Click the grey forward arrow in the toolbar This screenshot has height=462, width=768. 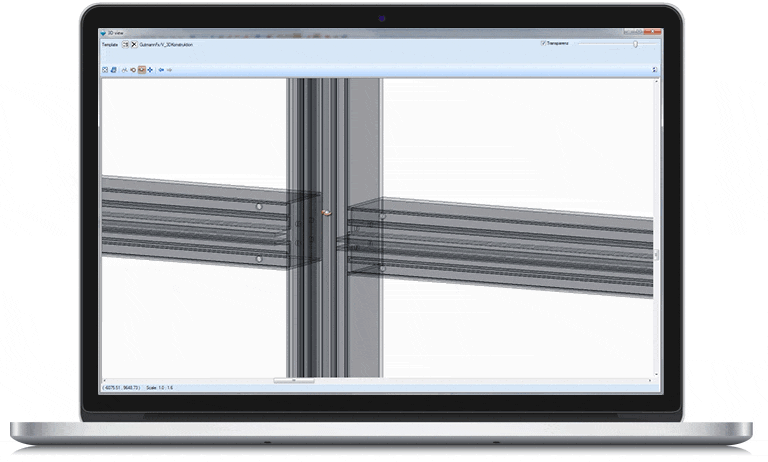click(170, 70)
